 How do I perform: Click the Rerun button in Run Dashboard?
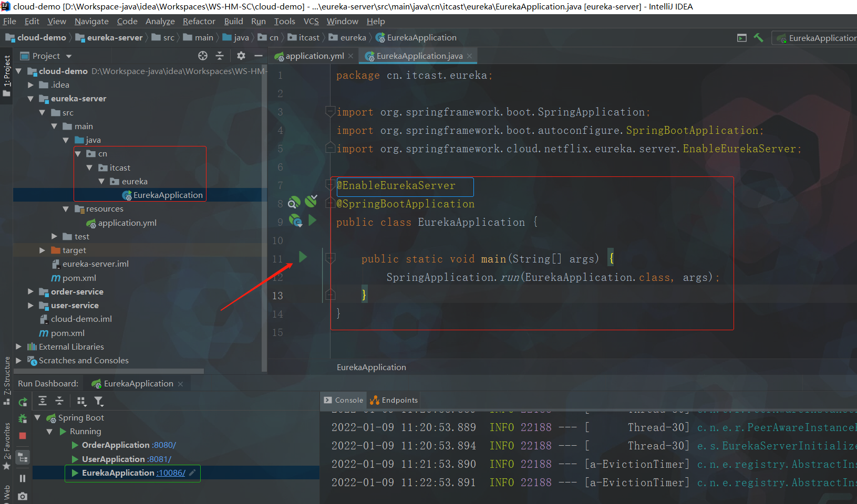click(x=23, y=402)
